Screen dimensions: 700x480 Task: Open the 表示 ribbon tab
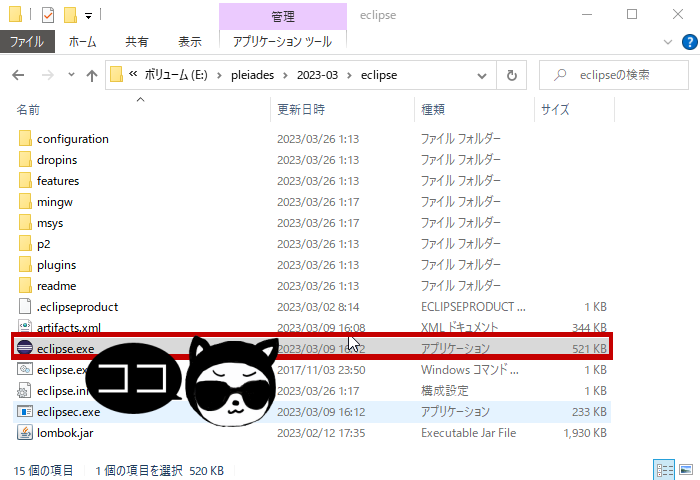190,42
